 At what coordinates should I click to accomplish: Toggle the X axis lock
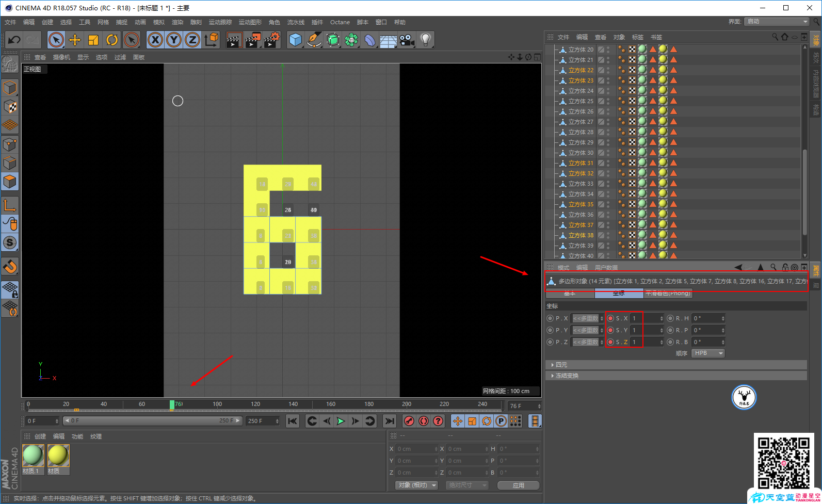[155, 40]
